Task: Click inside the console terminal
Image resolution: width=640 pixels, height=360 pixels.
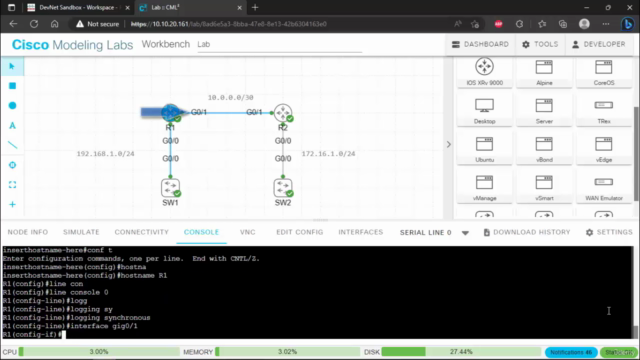Action: click(x=318, y=292)
